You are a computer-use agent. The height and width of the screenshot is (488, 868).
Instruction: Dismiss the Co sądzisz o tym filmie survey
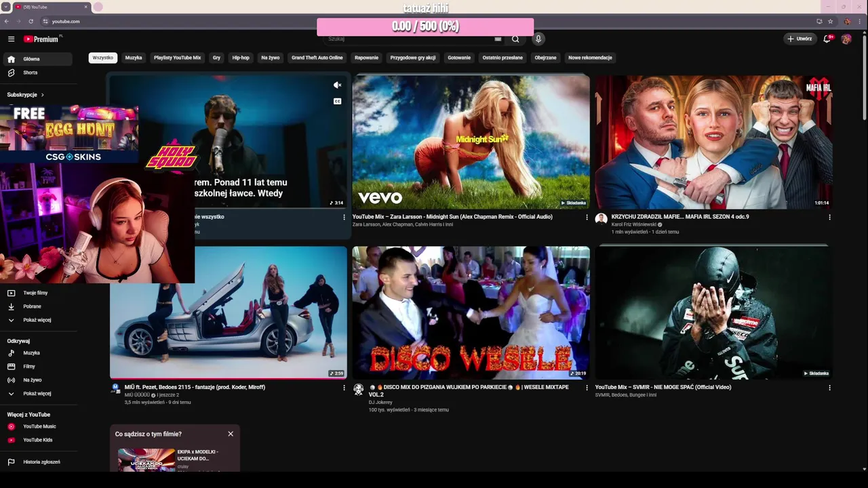[231, 434]
